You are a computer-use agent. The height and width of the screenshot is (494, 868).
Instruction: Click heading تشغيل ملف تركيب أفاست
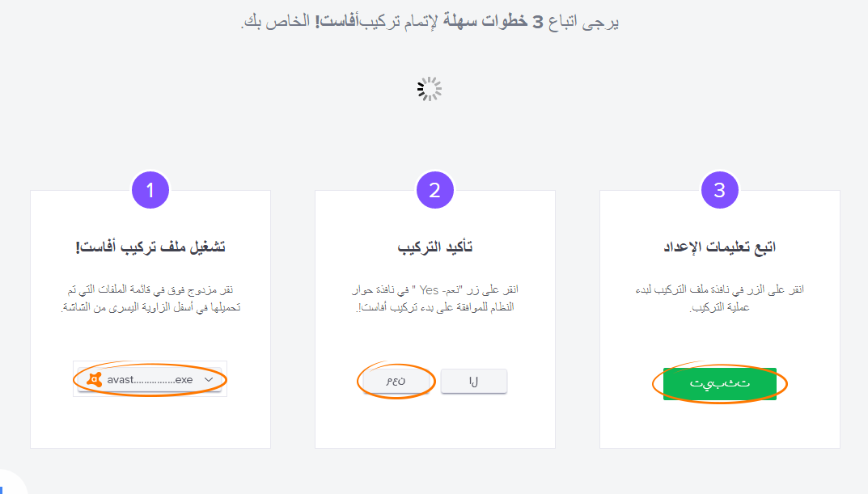coord(150,247)
